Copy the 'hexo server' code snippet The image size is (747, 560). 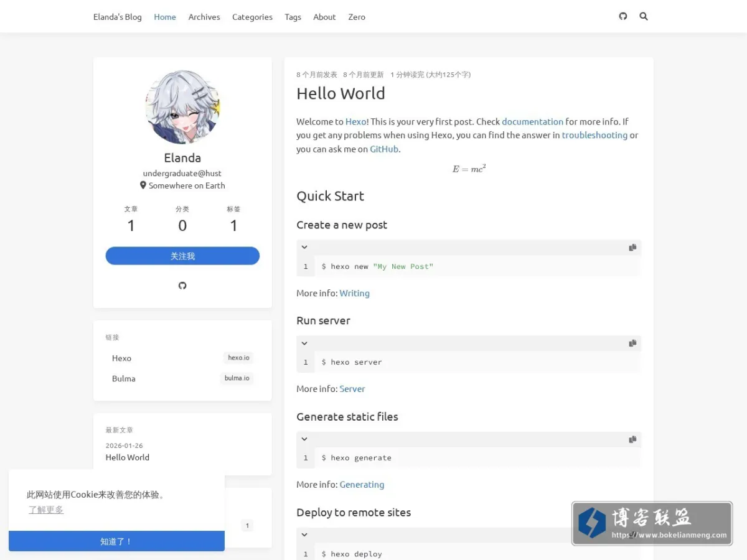click(632, 343)
